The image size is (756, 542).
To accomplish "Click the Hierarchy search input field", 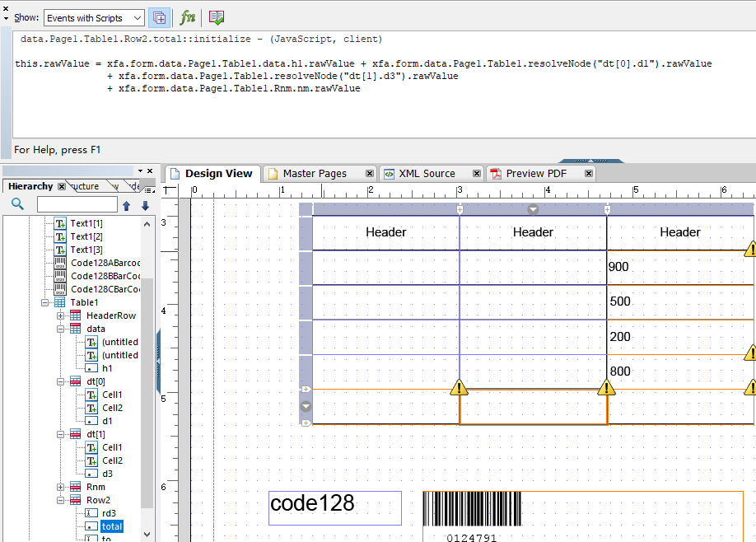I will [77, 205].
